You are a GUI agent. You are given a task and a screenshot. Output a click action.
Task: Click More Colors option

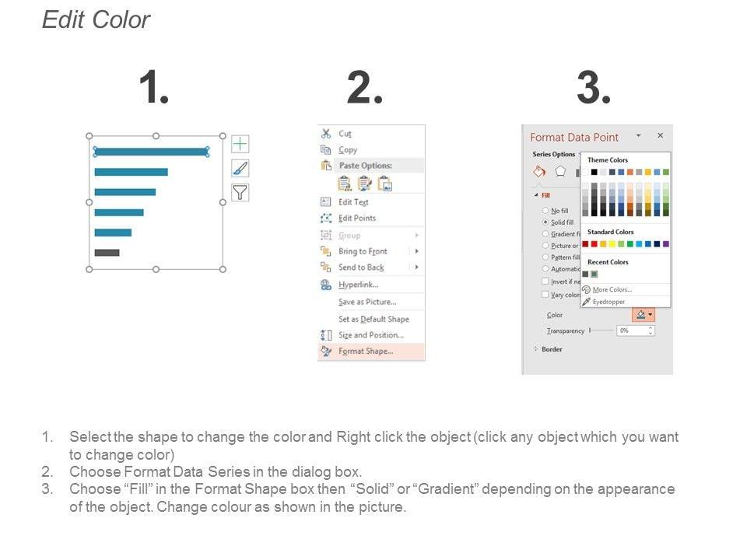612,290
